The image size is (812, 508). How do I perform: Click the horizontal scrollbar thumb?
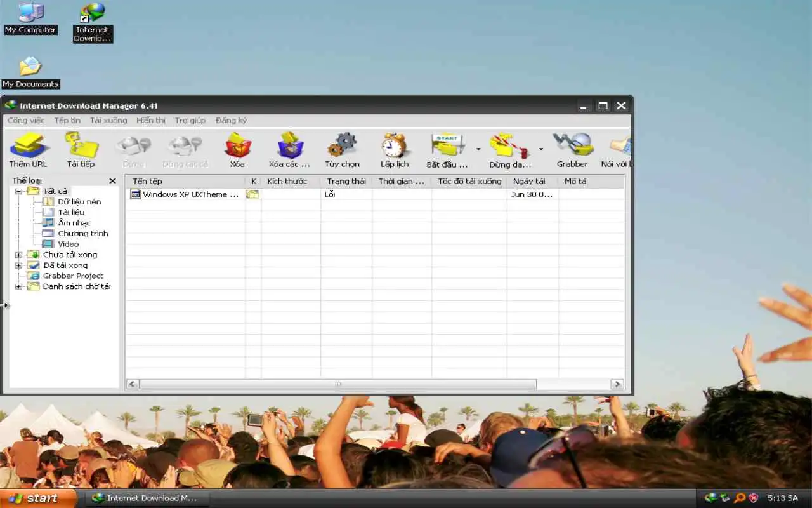[337, 384]
